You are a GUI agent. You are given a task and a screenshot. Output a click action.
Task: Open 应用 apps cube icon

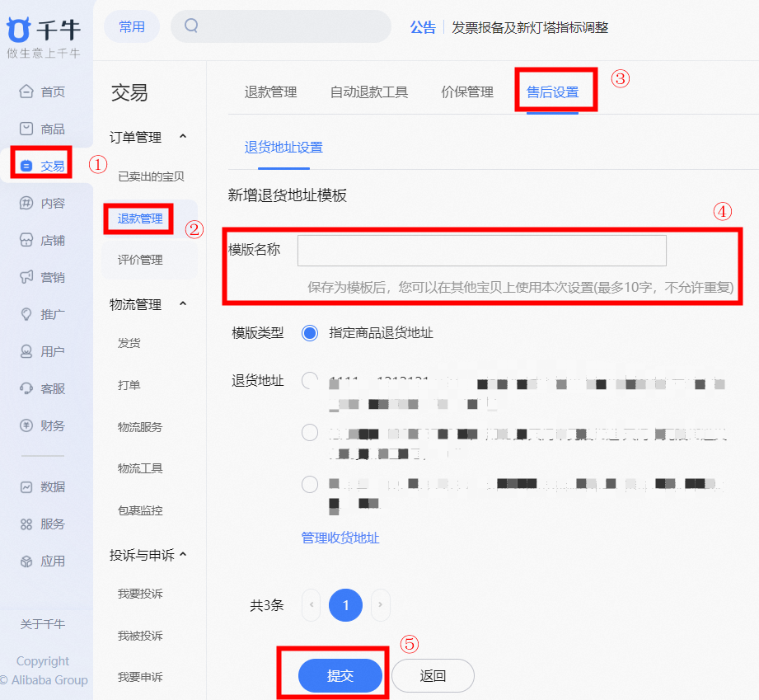(x=26, y=561)
